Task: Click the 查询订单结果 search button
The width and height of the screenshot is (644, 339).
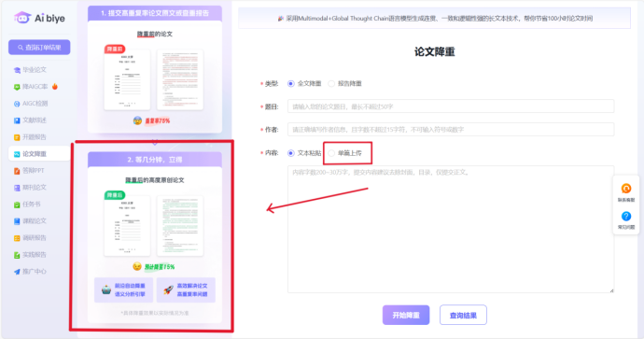Action: pyautogui.click(x=39, y=48)
